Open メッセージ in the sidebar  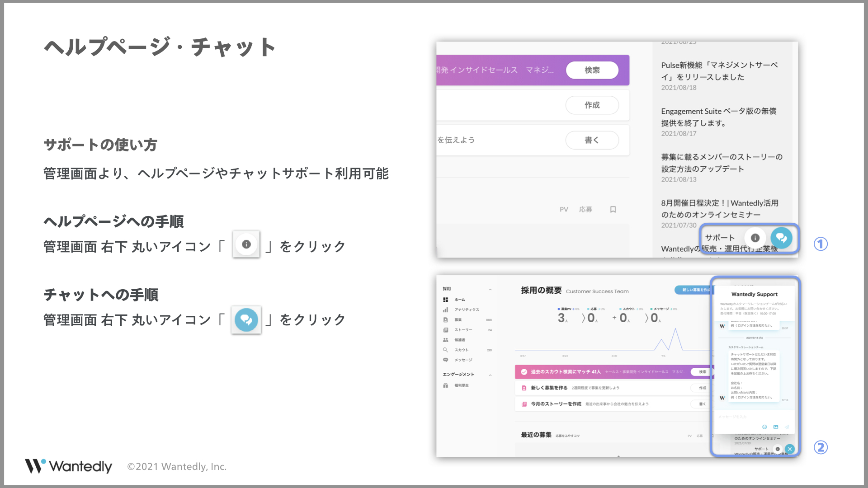click(x=463, y=360)
